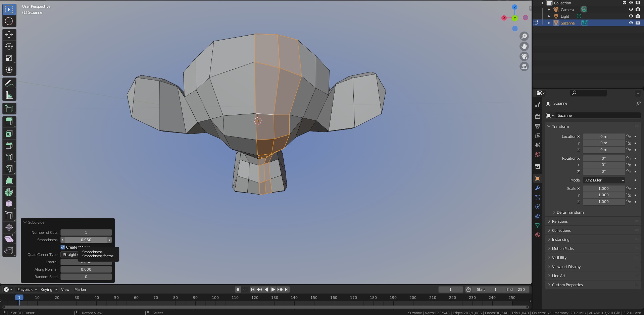
Task: Select the Spin tool
Action: pos(9,192)
